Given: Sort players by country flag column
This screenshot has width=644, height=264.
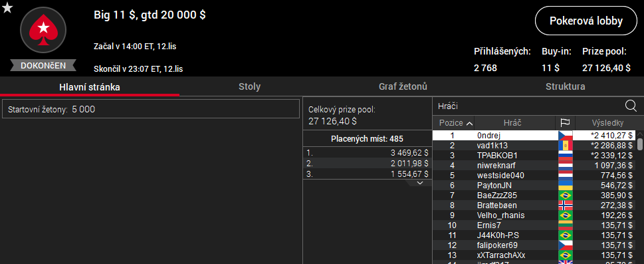Looking at the screenshot, I should (565, 122).
